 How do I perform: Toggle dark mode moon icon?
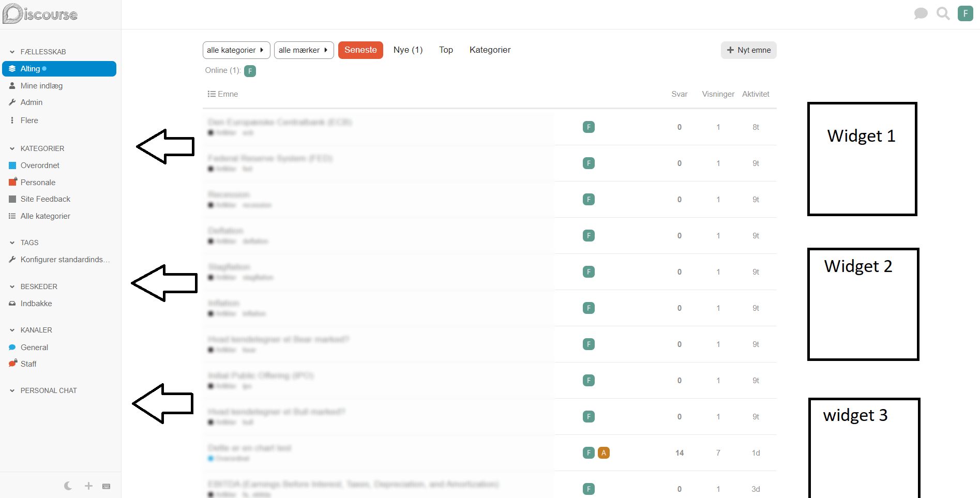pos(68,486)
